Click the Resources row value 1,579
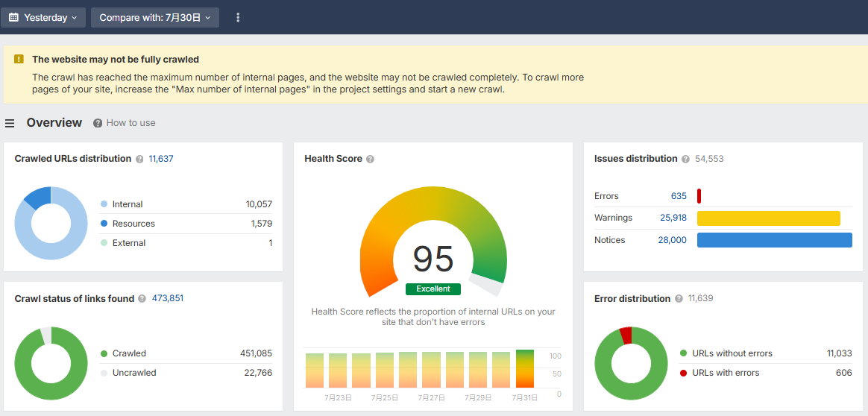 coord(261,224)
